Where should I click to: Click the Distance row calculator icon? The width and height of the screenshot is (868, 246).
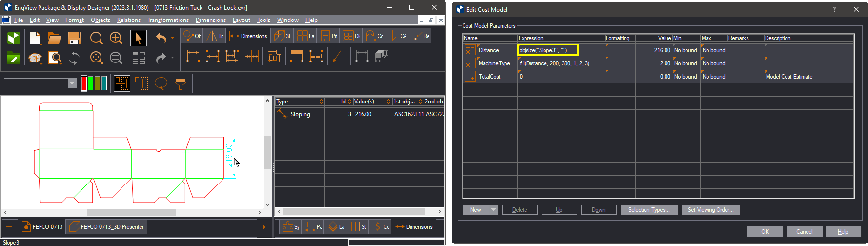click(x=470, y=50)
